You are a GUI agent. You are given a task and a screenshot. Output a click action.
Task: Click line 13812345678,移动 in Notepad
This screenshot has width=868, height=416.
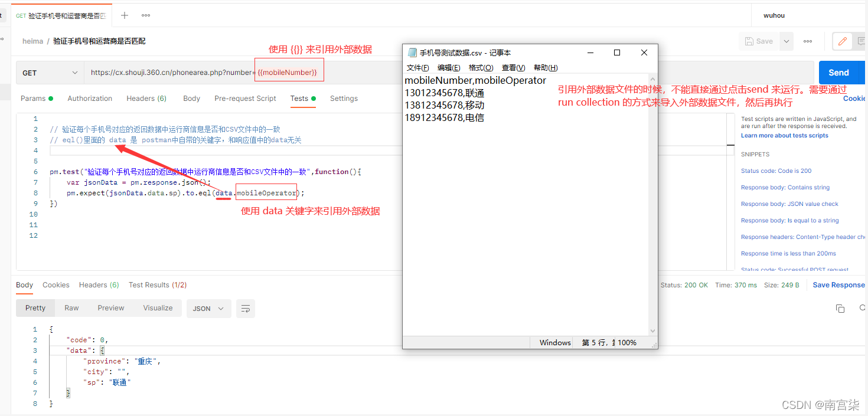[x=444, y=105]
